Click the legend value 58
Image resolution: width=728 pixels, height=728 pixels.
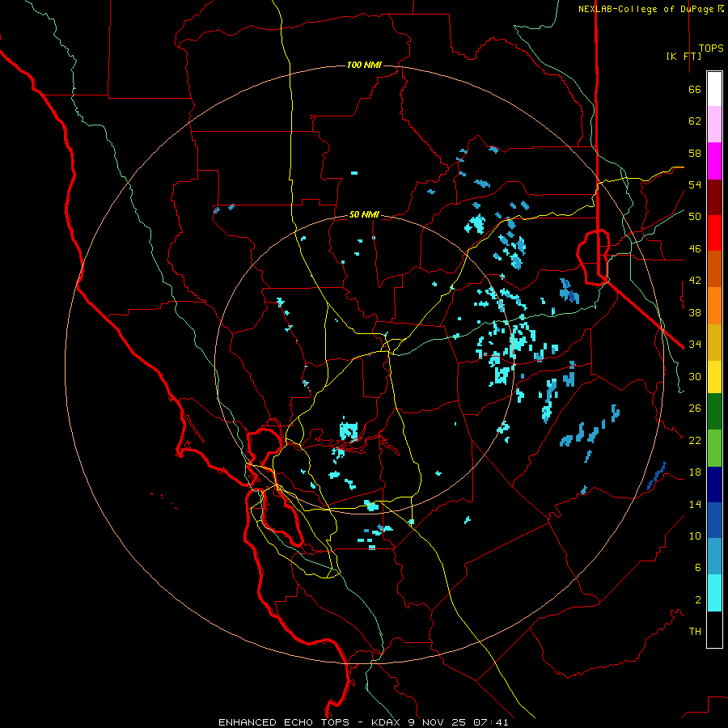coord(695,153)
